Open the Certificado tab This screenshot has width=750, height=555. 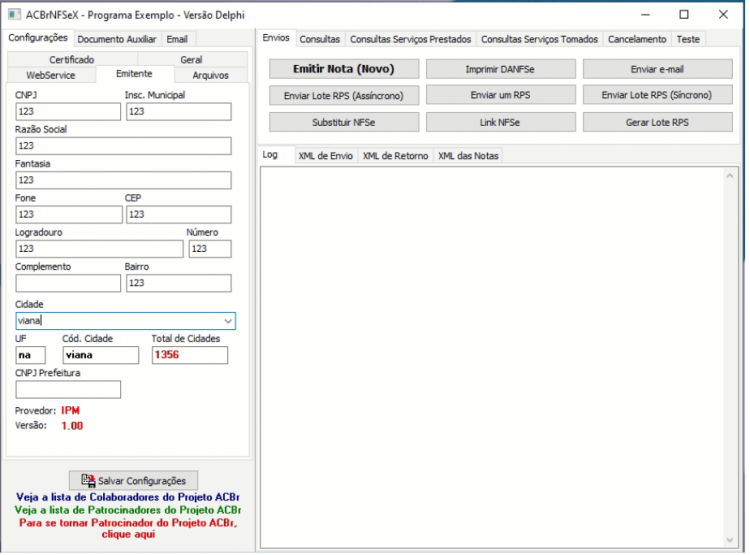tap(72, 59)
